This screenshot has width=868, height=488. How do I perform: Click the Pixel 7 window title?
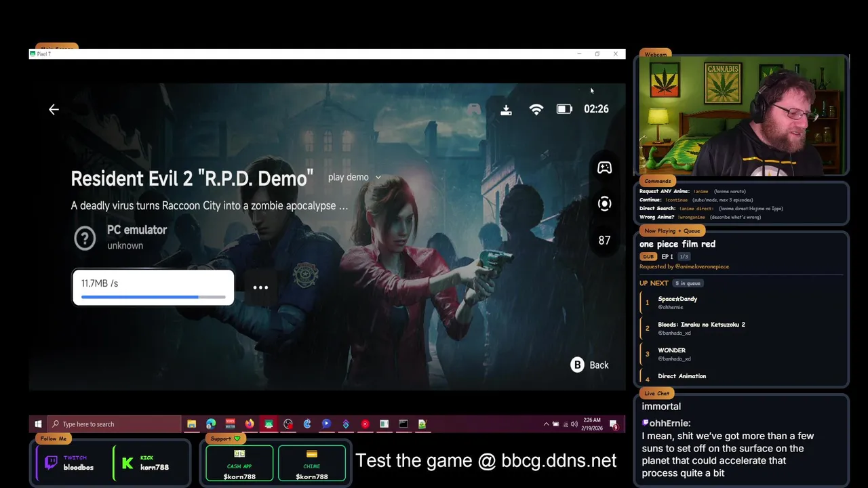pos(44,54)
